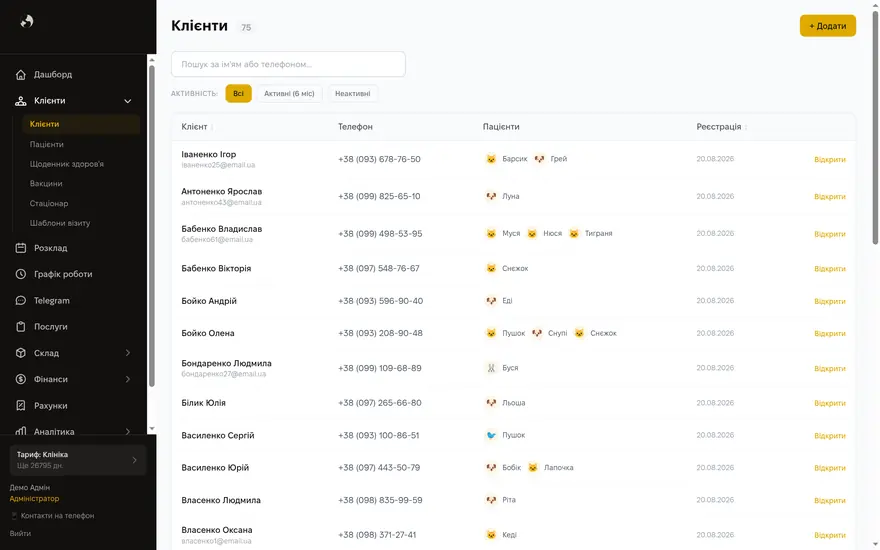
Task: Click the + Додати button
Action: (828, 26)
